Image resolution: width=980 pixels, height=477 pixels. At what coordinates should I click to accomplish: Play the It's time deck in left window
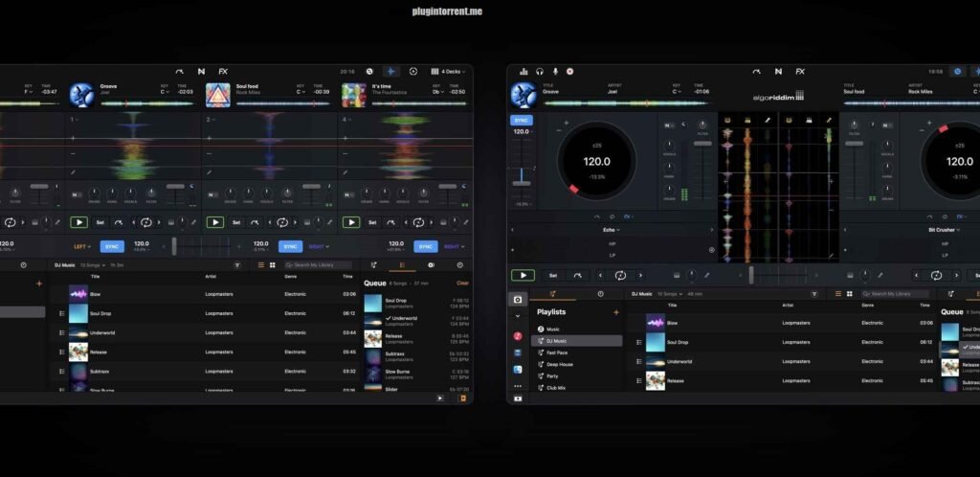tap(351, 222)
